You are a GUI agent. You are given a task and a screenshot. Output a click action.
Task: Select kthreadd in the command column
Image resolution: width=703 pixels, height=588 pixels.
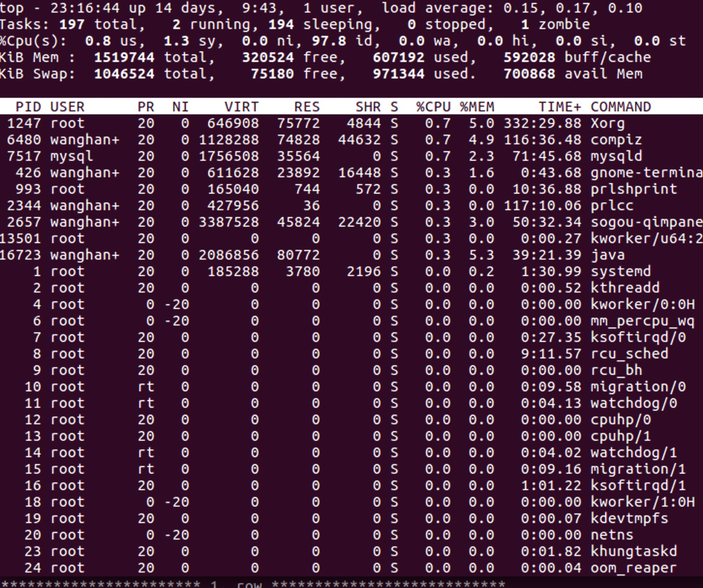click(x=625, y=288)
